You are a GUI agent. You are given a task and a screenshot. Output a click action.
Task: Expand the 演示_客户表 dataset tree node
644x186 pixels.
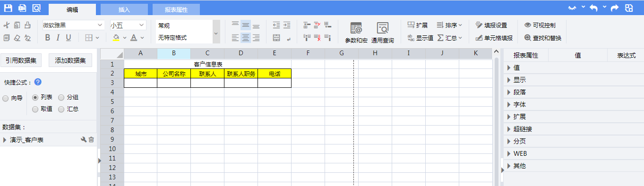coord(5,140)
